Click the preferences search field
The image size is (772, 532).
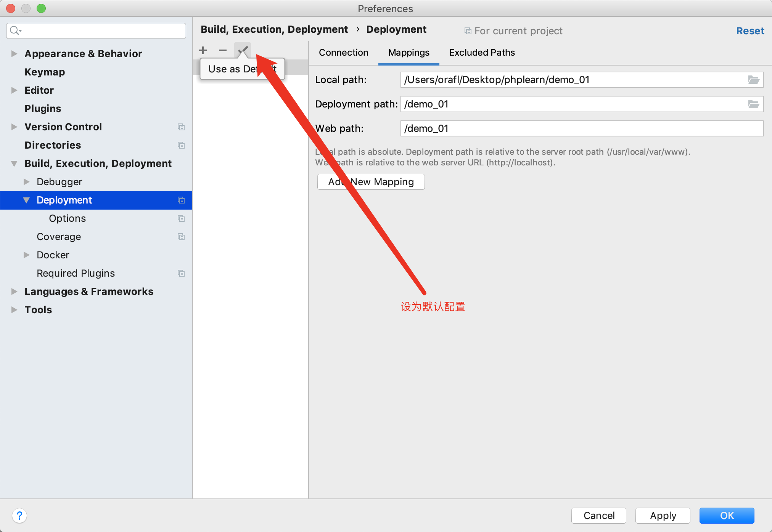tap(96, 31)
